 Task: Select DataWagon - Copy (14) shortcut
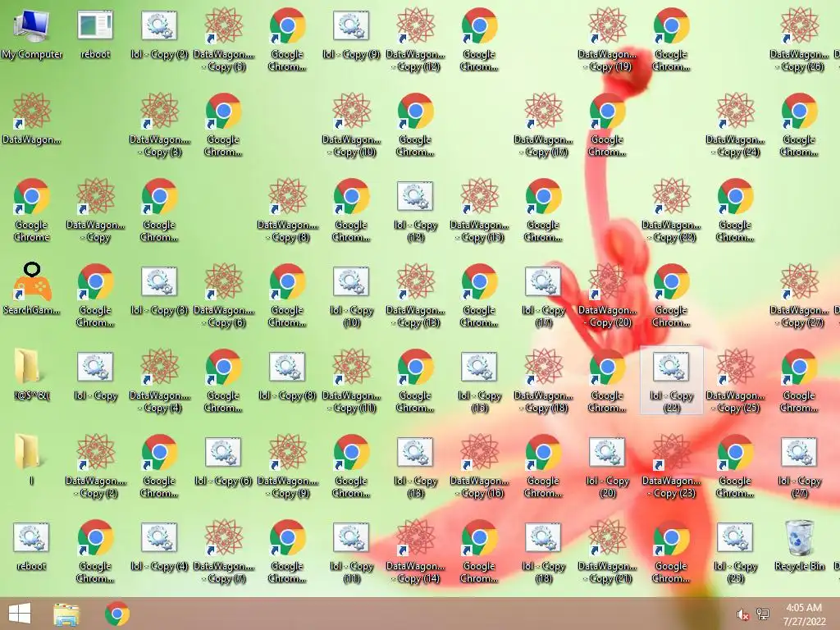[415, 552]
